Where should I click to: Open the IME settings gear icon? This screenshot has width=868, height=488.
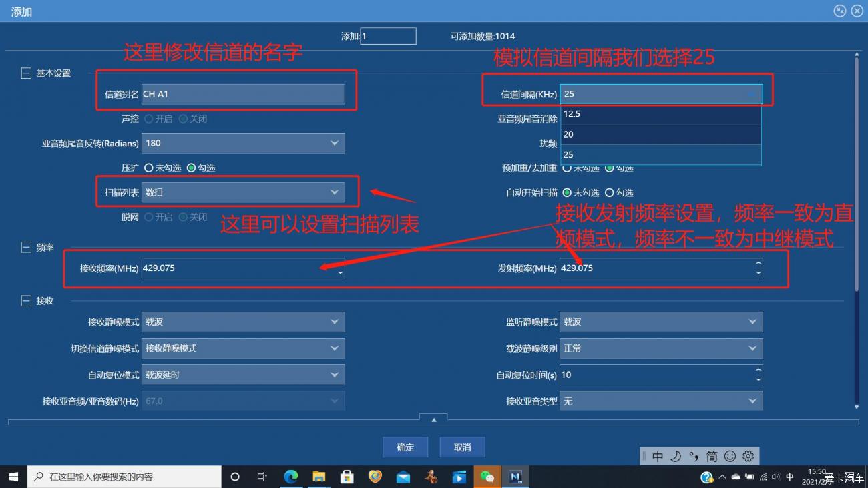pyautogui.click(x=748, y=456)
